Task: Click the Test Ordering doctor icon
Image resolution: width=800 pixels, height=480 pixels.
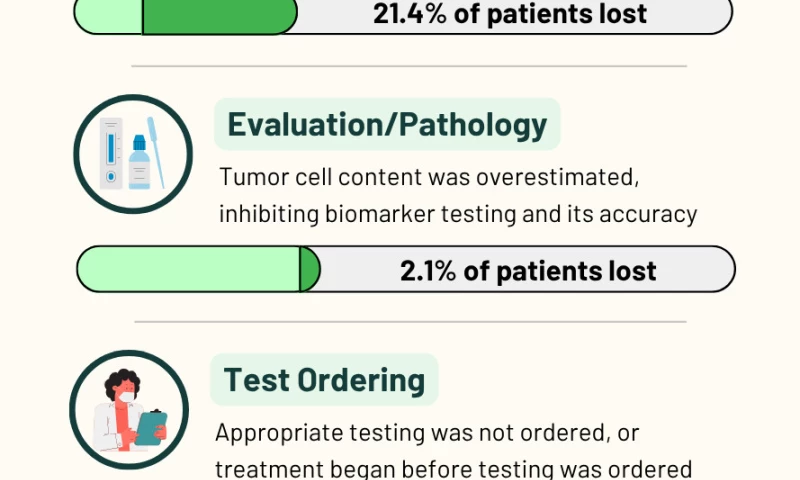Action: pos(130,410)
